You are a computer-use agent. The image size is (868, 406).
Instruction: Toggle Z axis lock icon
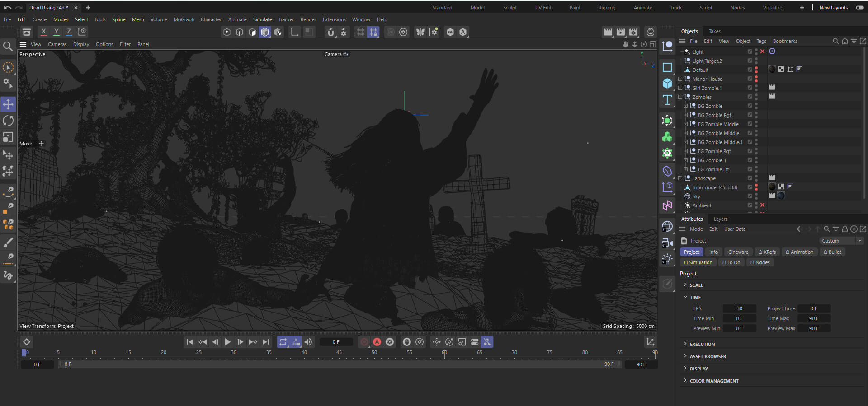point(69,32)
